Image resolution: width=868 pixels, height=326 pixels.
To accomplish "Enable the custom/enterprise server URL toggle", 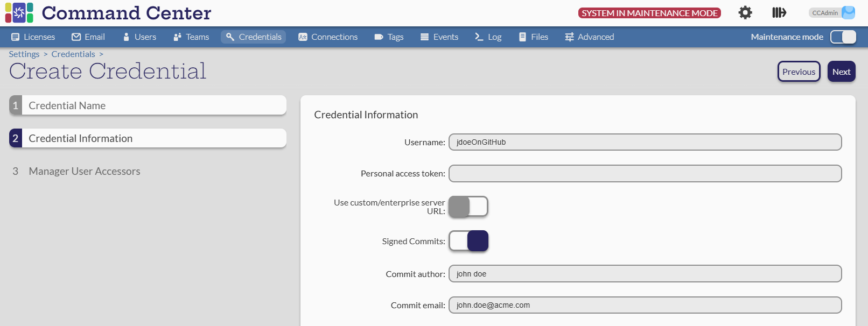I will pyautogui.click(x=468, y=207).
